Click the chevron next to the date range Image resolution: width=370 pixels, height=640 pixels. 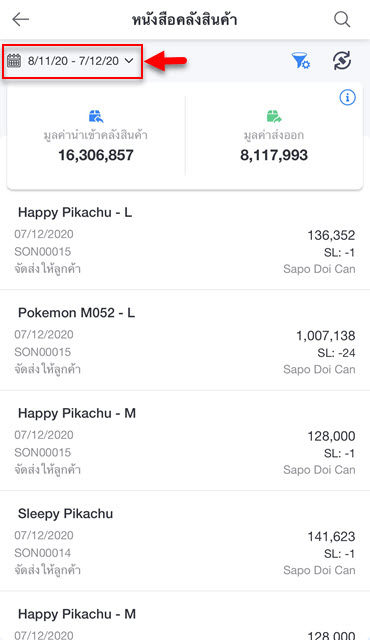tap(129, 61)
